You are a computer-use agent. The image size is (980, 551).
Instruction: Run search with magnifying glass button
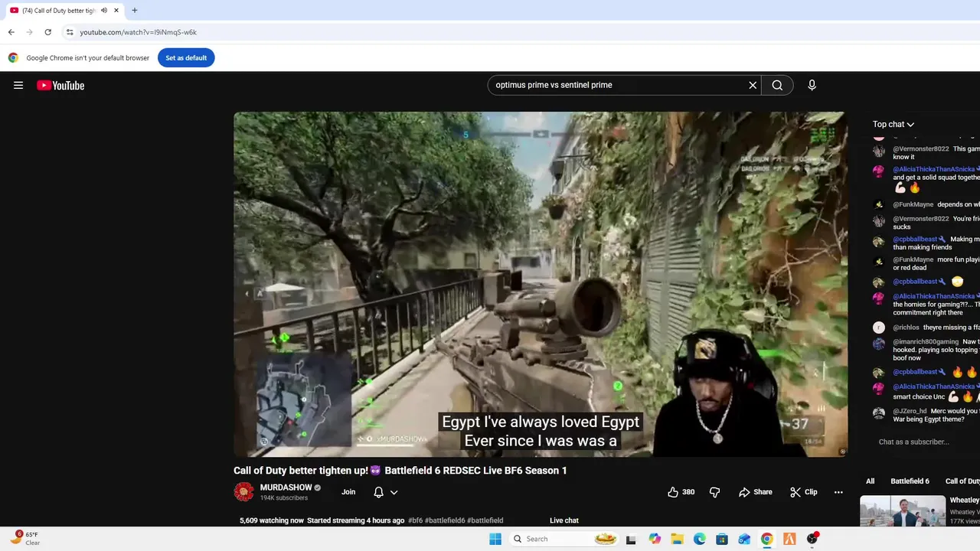777,85
